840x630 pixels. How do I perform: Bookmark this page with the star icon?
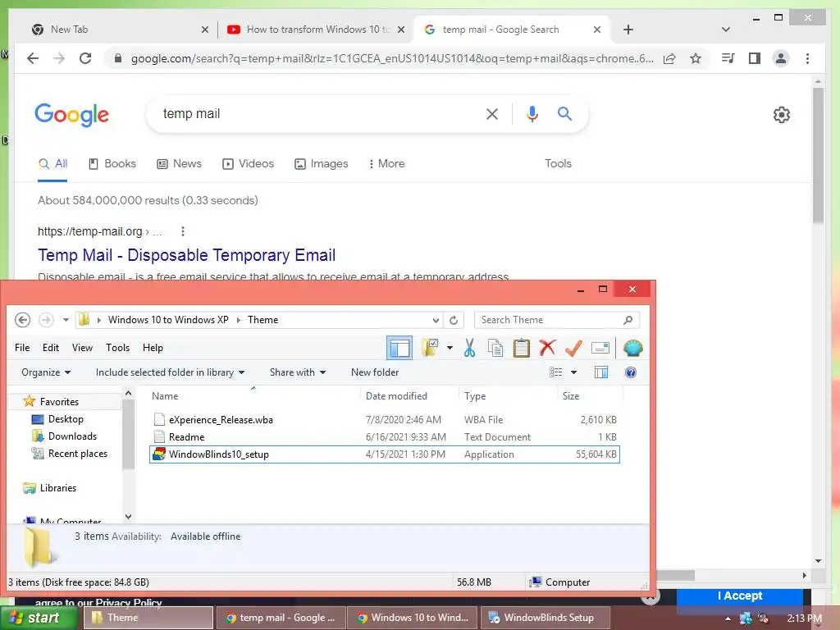click(696, 58)
